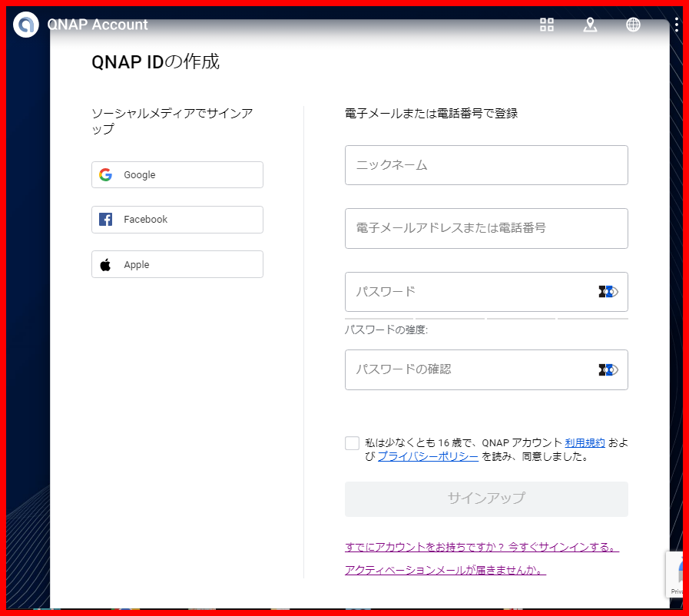
Task: Open アクティベーションメールが届きませんか link
Action: point(446,570)
